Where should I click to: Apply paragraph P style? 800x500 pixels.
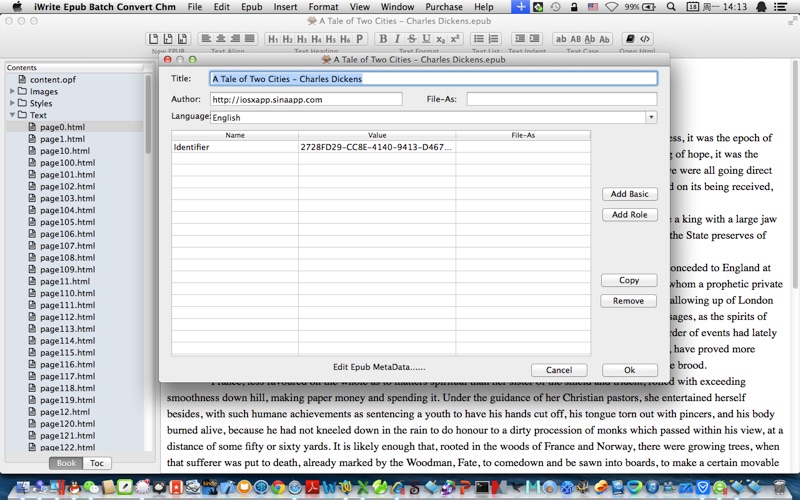(359, 39)
